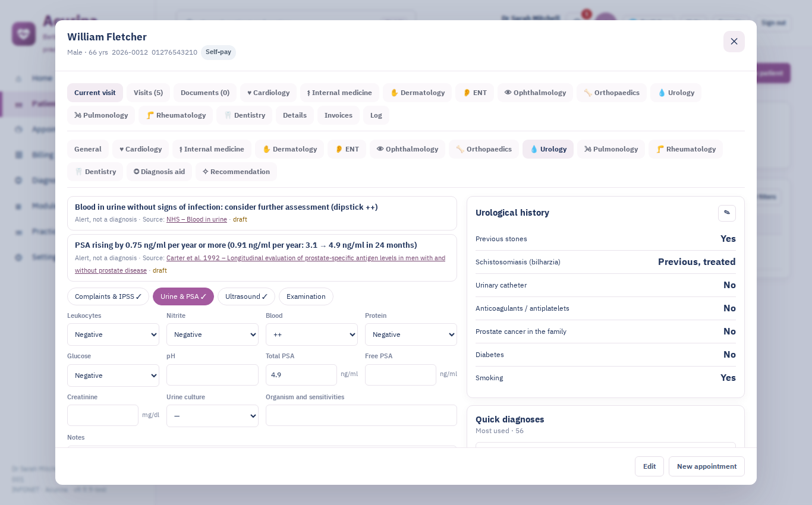Click the Edit button at the bottom
Screen dimensions: 812x505
click(x=649, y=466)
